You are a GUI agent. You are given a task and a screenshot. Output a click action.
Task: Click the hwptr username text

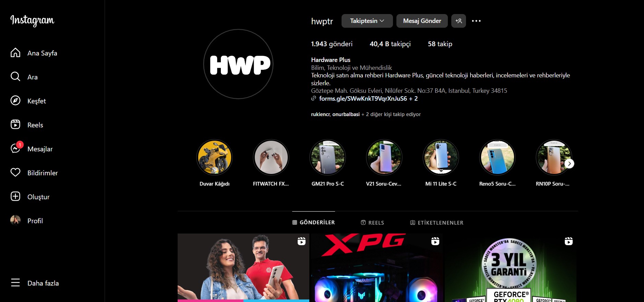coord(322,21)
